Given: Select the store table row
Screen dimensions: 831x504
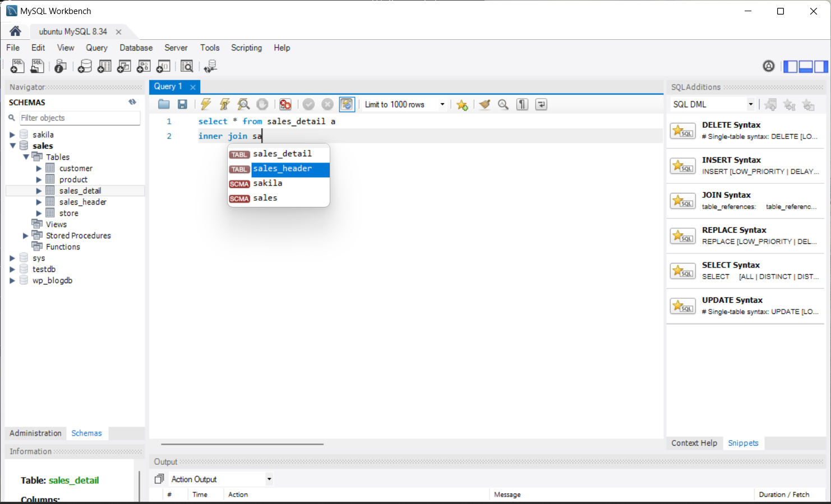Looking at the screenshot, I should (69, 213).
